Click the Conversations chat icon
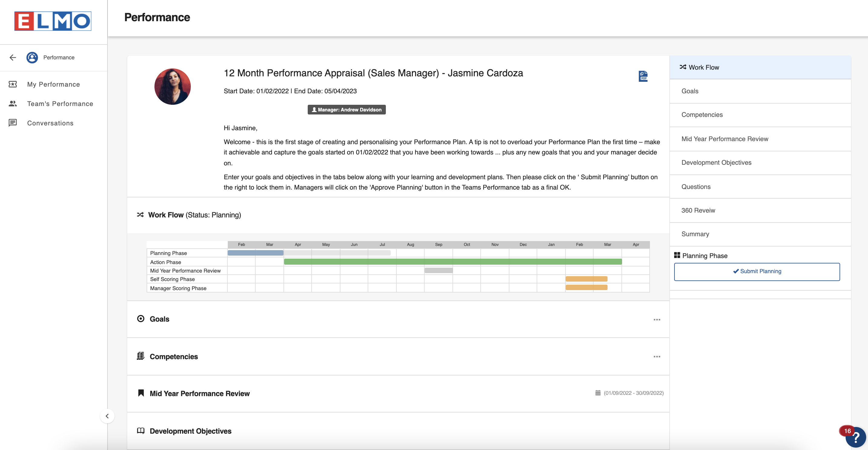The image size is (868, 450). [x=13, y=123]
